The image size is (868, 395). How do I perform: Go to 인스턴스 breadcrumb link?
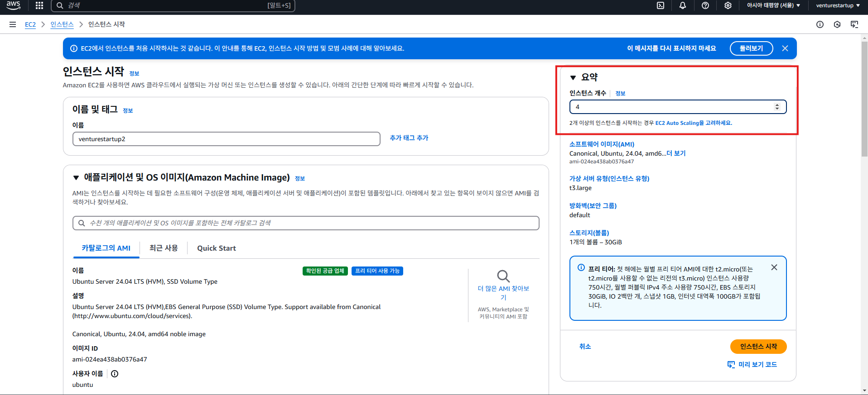pos(62,24)
